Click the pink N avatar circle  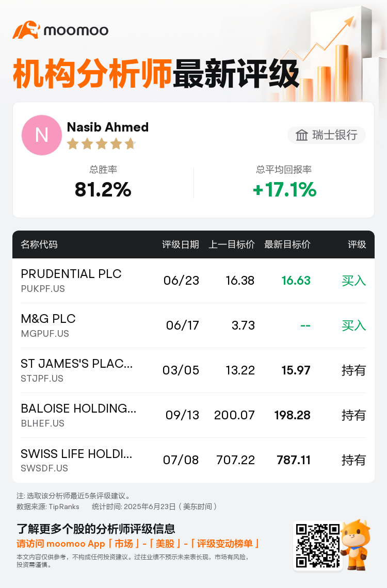coord(42,135)
